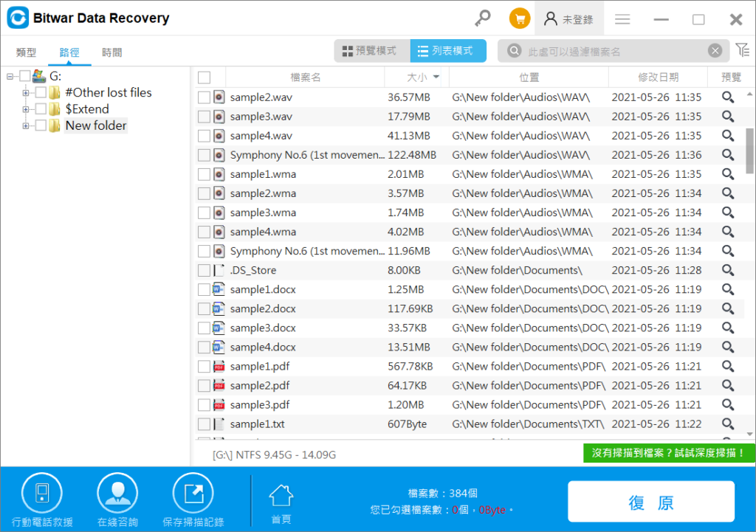This screenshot has width=756, height=532.
Task: Toggle the New folder checkbox in tree
Action: point(41,125)
